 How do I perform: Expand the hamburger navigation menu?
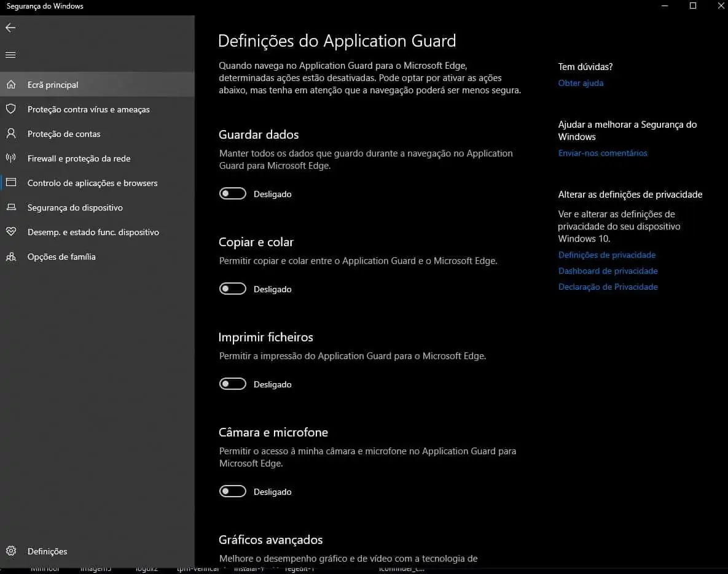[x=10, y=55]
